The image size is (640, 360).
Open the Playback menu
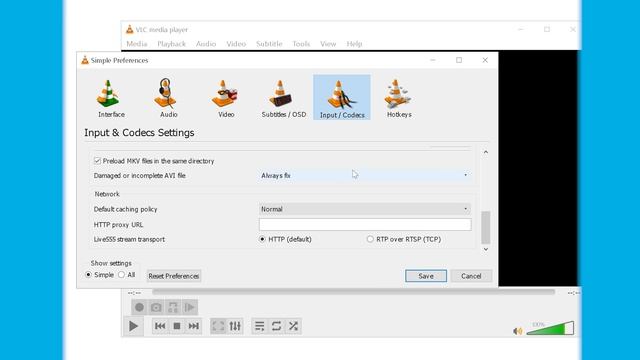[171, 44]
